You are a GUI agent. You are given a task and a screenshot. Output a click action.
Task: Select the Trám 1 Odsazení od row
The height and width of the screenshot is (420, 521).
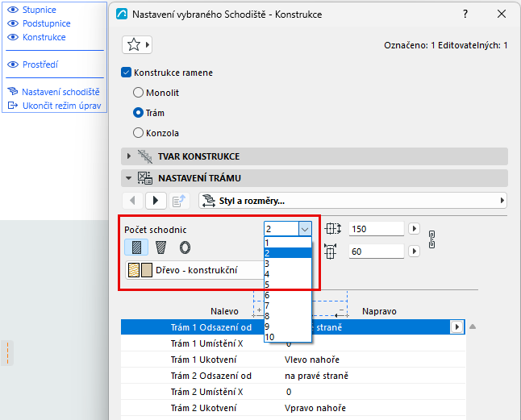pyautogui.click(x=293, y=327)
